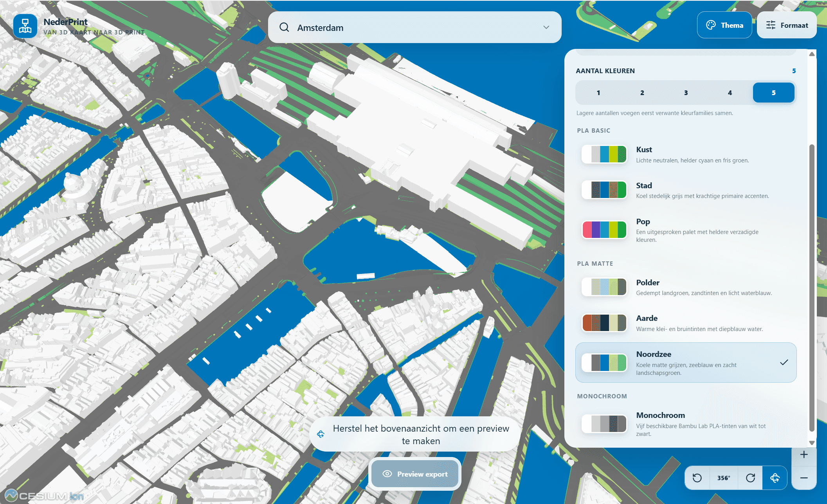Select the Kust theme
The width and height of the screenshot is (827, 504).
(x=686, y=155)
